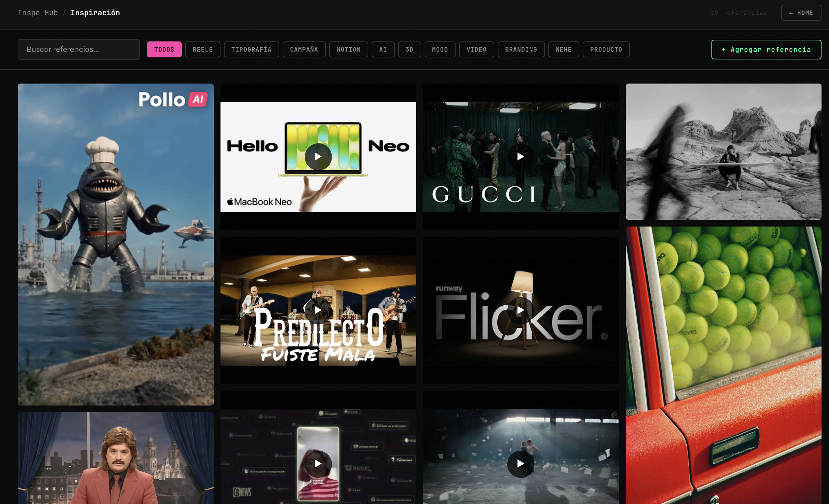Viewport: 829px width, 504px height.
Task: Select the BRANDING filter
Action: point(521,50)
